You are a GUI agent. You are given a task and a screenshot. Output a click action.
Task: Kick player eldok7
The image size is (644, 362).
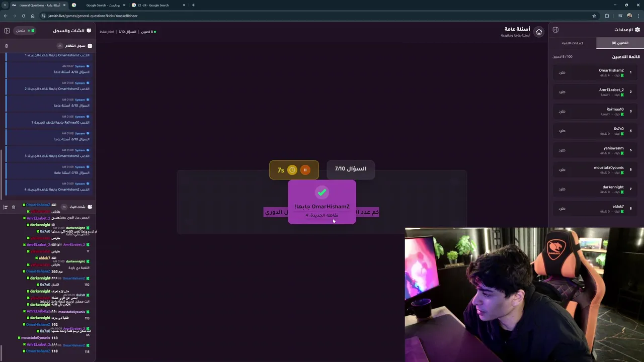pos(562,208)
